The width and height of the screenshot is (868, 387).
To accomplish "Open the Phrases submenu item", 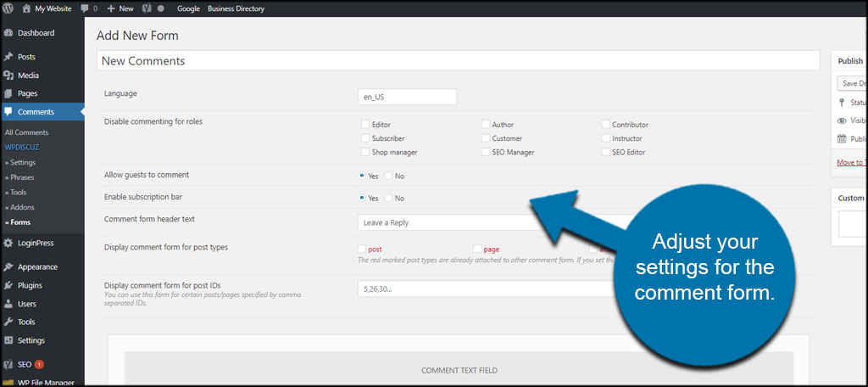I will coord(22,177).
